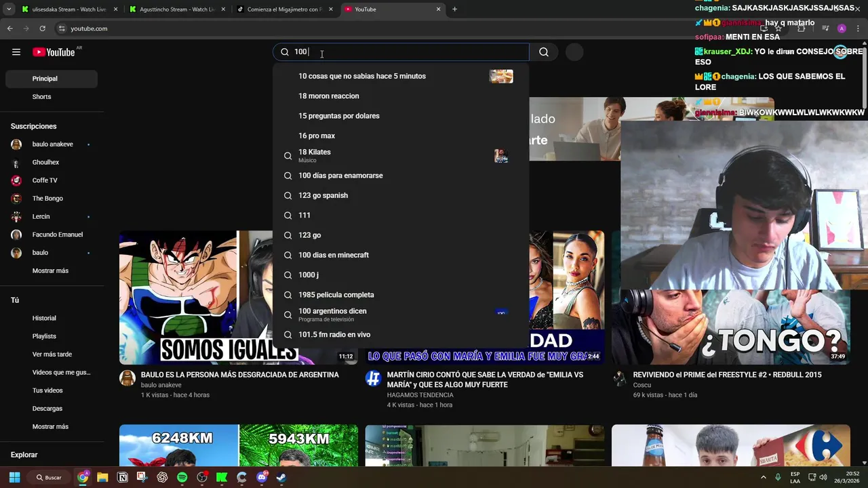Viewport: 868px width, 488px height.
Task: Open video title MARTÍN CIRIO CONTÓ QUE SABE
Action: tap(485, 380)
